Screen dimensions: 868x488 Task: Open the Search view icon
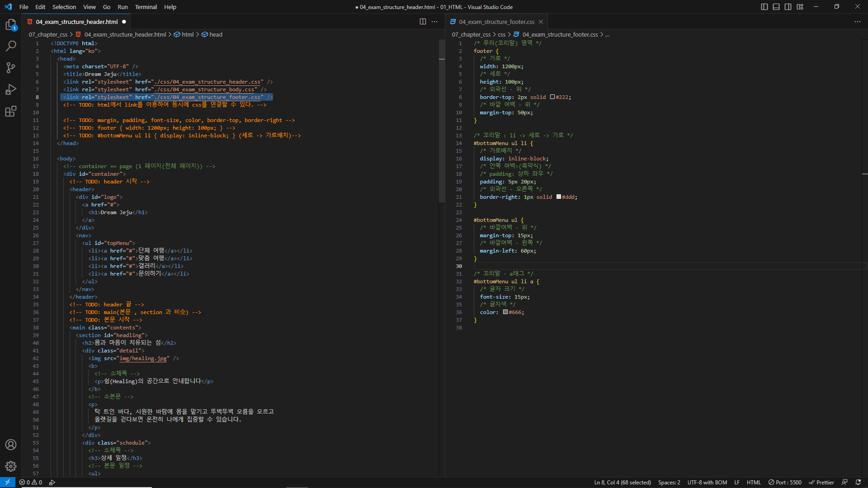11,46
